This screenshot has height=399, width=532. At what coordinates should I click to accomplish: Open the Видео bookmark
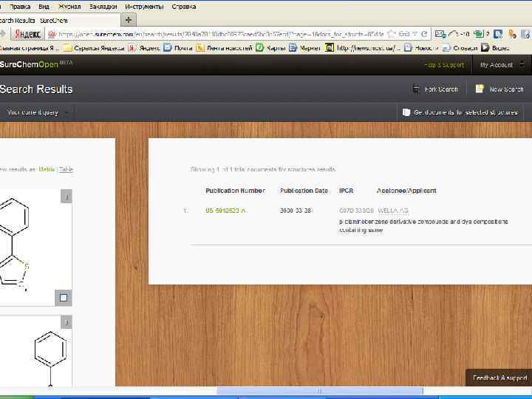[x=495, y=48]
